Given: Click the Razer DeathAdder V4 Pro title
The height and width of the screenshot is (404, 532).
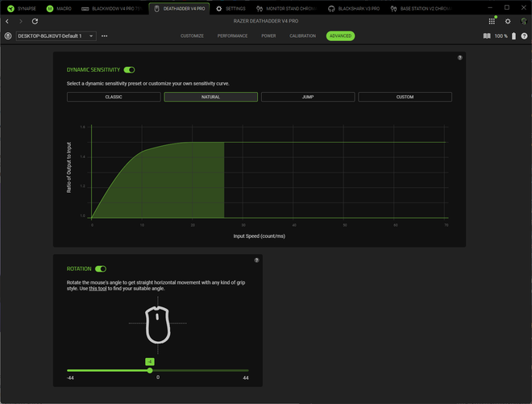Looking at the screenshot, I should click(x=266, y=21).
